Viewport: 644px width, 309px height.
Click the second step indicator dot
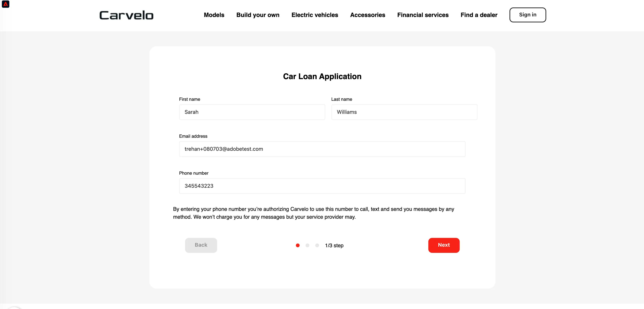(x=307, y=246)
